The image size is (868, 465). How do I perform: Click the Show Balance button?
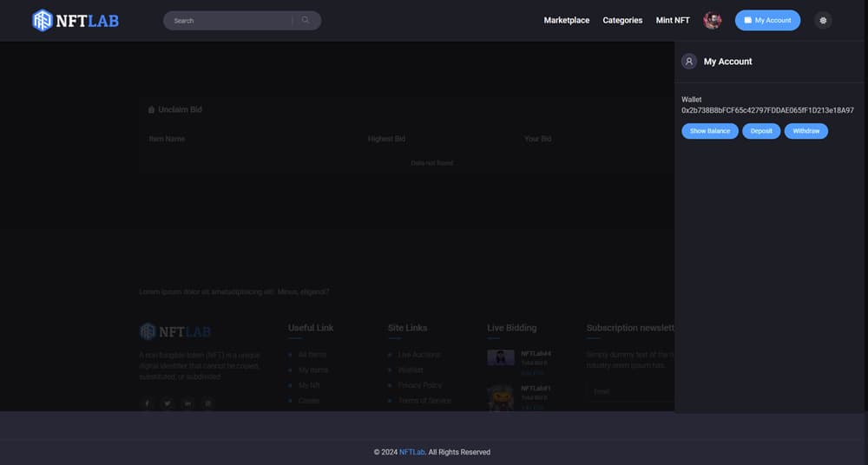click(710, 131)
